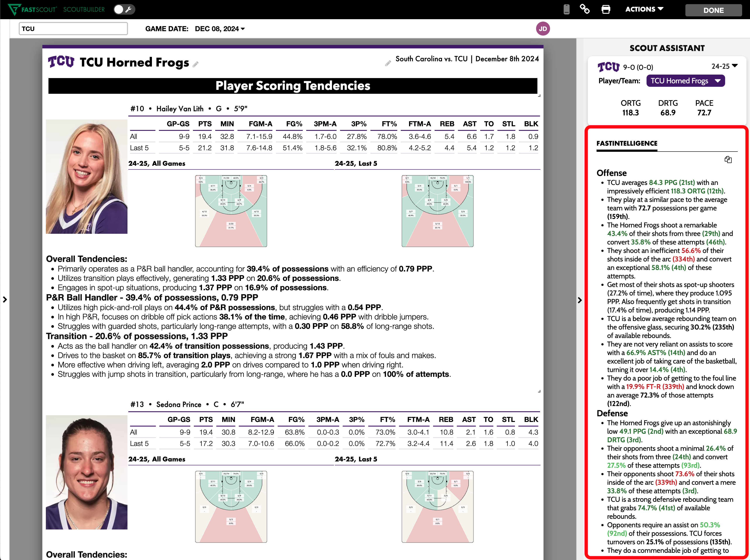Edit team name pencil beside TCU Horned Frogs
Image resolution: width=750 pixels, height=560 pixels.
coord(196,64)
